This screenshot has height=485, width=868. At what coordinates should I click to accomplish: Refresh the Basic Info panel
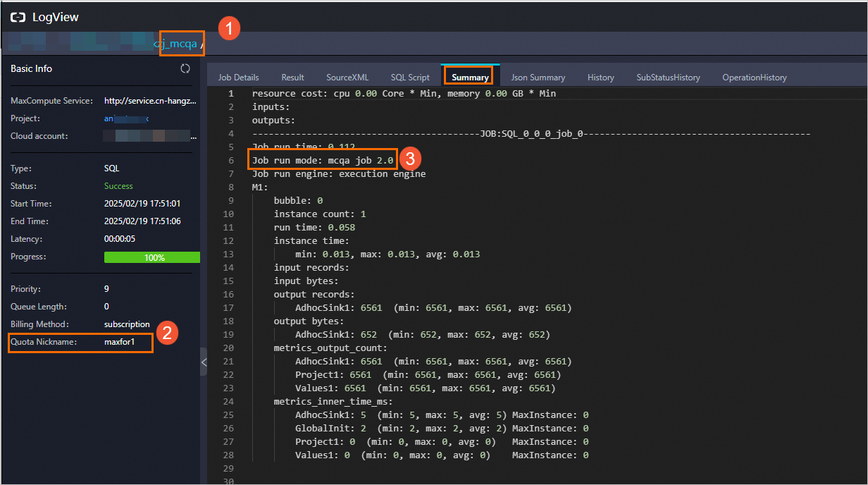click(x=185, y=68)
